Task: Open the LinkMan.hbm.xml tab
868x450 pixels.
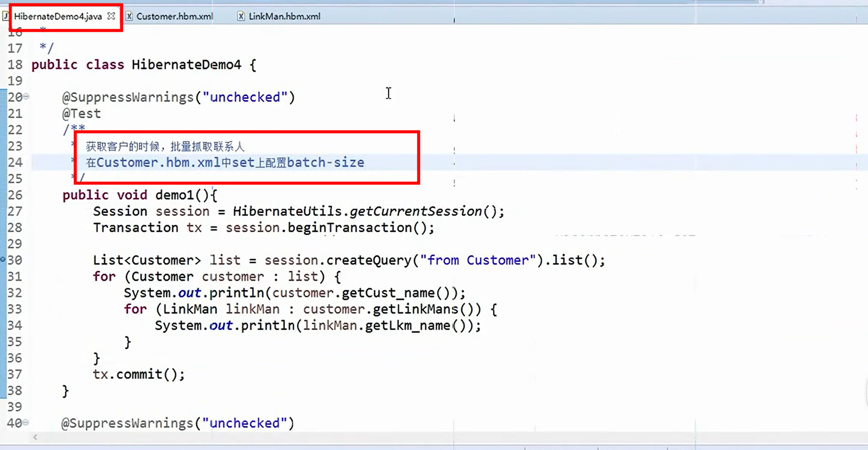Action: click(284, 16)
